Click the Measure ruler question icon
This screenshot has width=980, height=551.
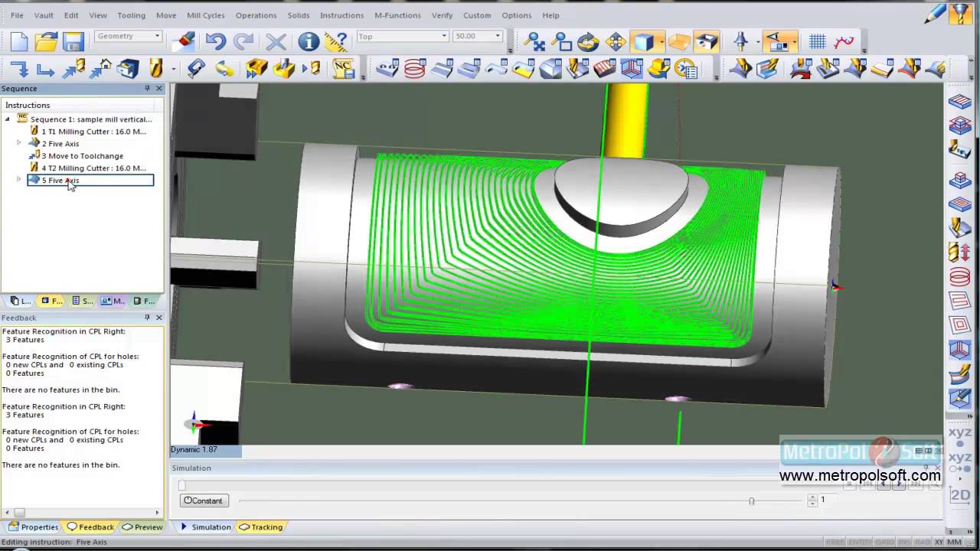point(336,42)
